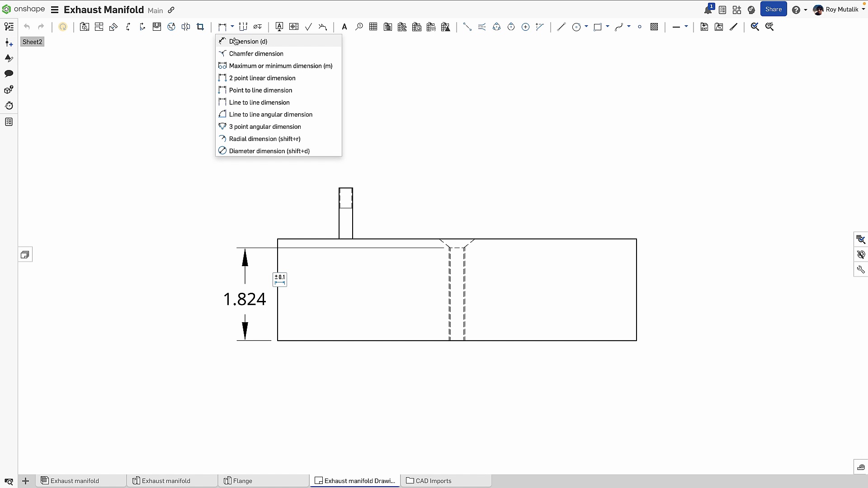Screen dimensions: 868x488
Task: Toggle the sheets panel button
Action: point(25,255)
